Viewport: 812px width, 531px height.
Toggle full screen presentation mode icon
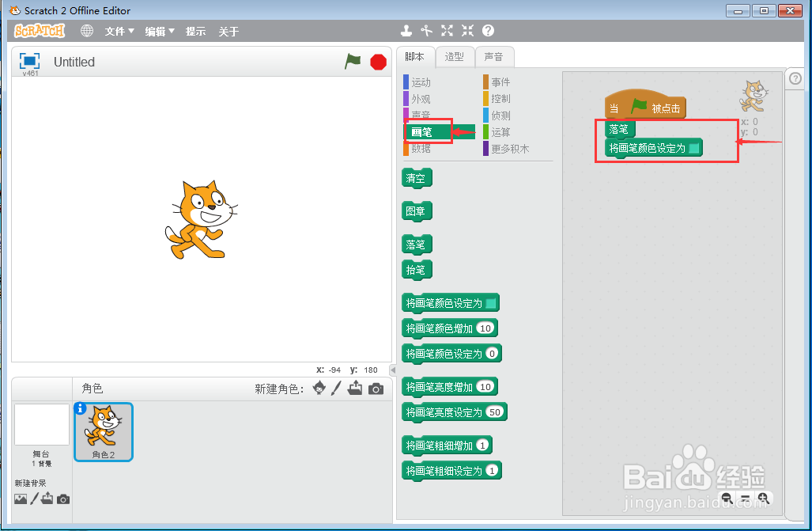point(29,61)
